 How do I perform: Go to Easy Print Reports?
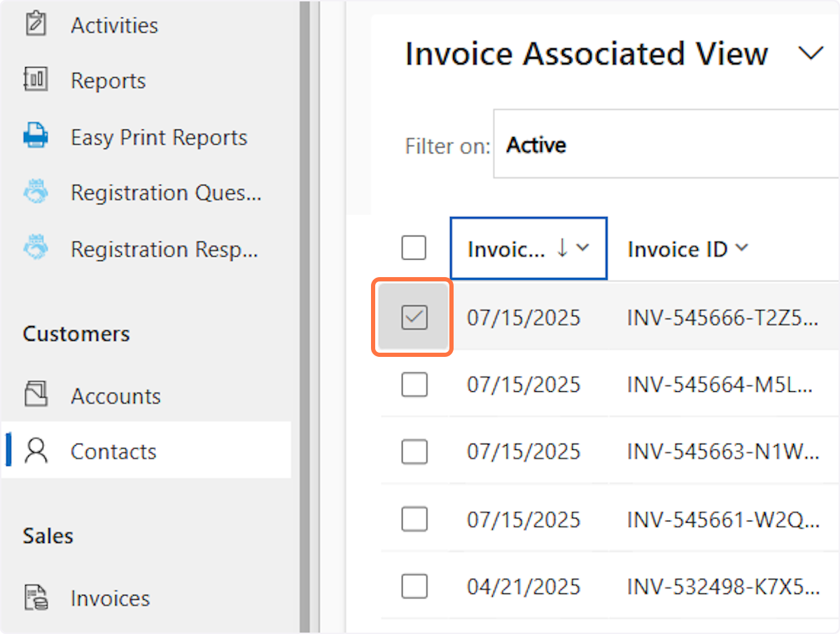coord(159,137)
